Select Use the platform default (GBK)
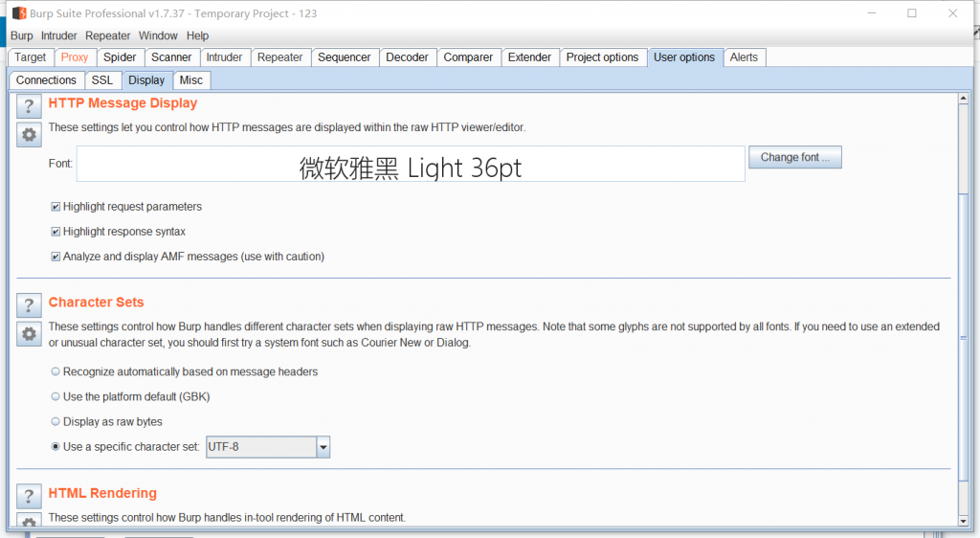 click(56, 396)
